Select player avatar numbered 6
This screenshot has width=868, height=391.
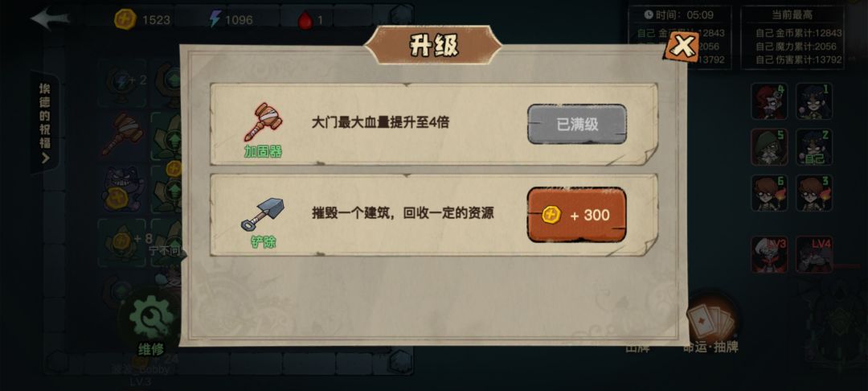click(769, 193)
